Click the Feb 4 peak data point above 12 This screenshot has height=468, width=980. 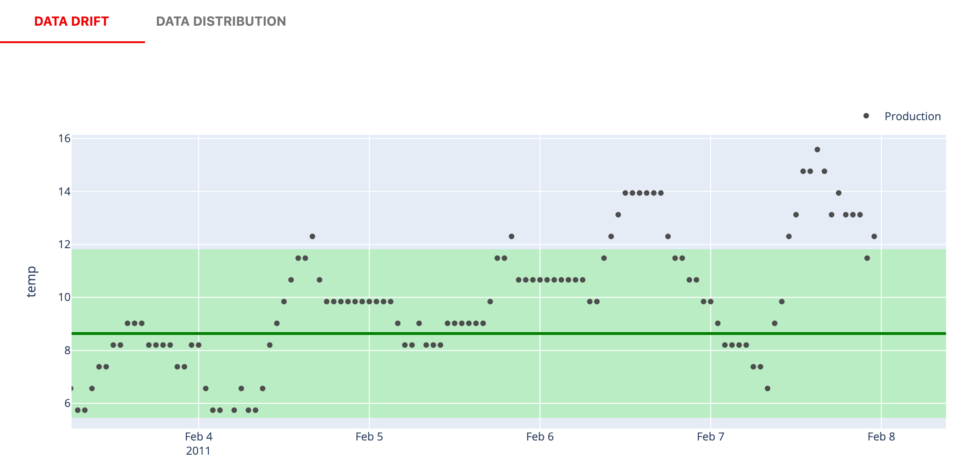pyautogui.click(x=312, y=237)
